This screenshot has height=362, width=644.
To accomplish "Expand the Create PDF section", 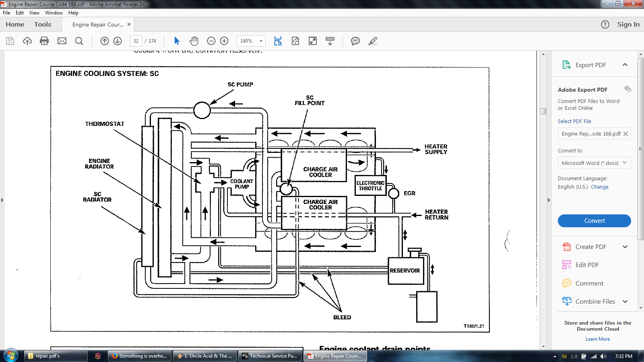I will 625,247.
